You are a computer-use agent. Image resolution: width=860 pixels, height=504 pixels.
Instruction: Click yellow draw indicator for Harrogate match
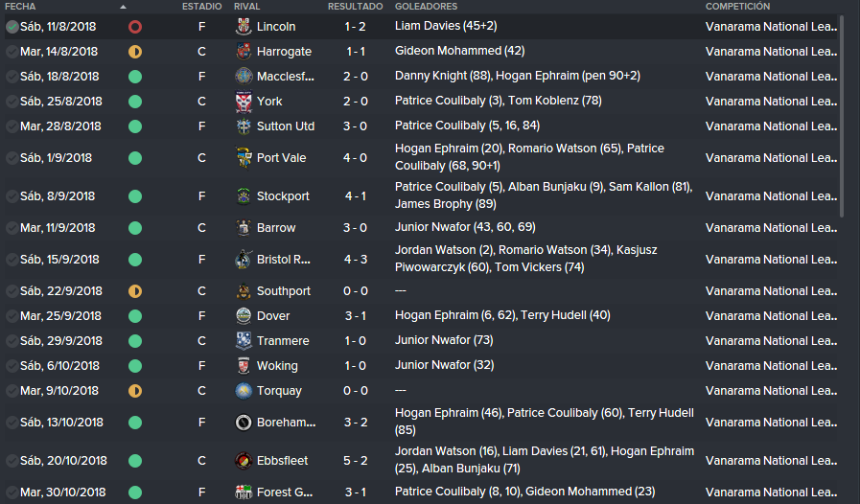click(135, 52)
